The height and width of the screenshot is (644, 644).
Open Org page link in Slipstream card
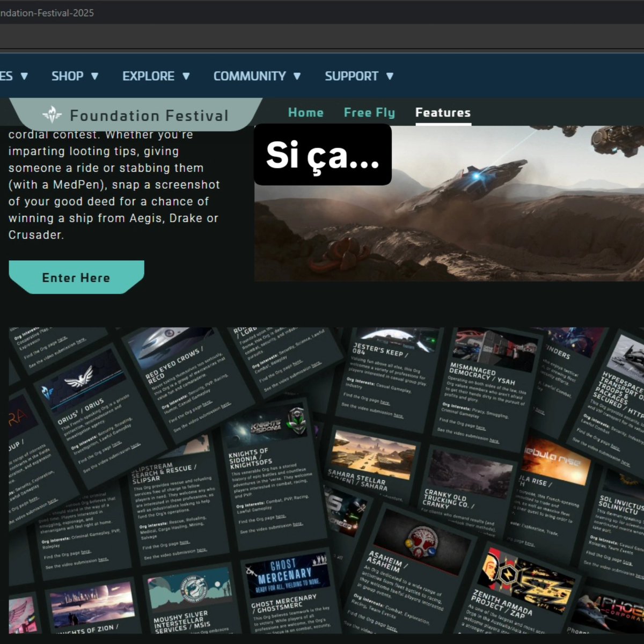pyautogui.click(x=184, y=543)
